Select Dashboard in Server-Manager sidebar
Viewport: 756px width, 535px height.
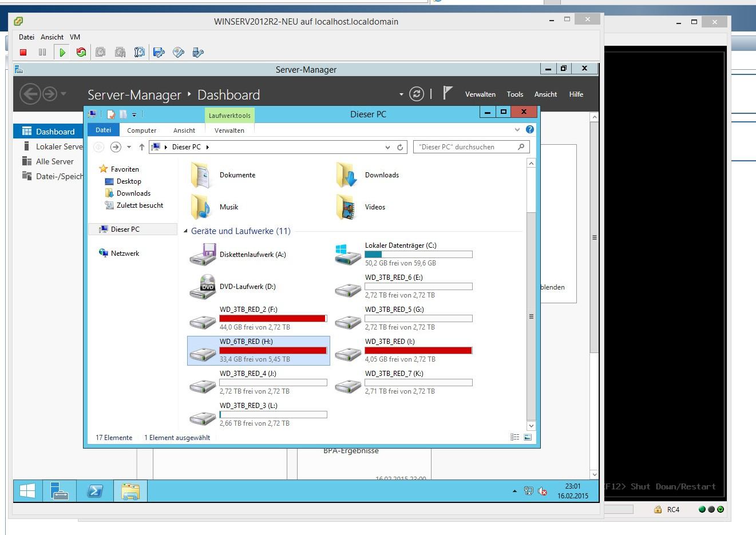(49, 132)
